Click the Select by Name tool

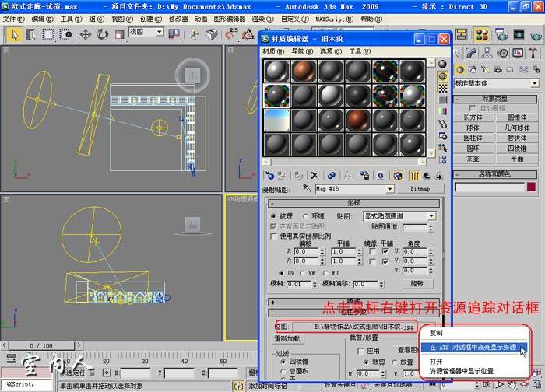point(31,35)
